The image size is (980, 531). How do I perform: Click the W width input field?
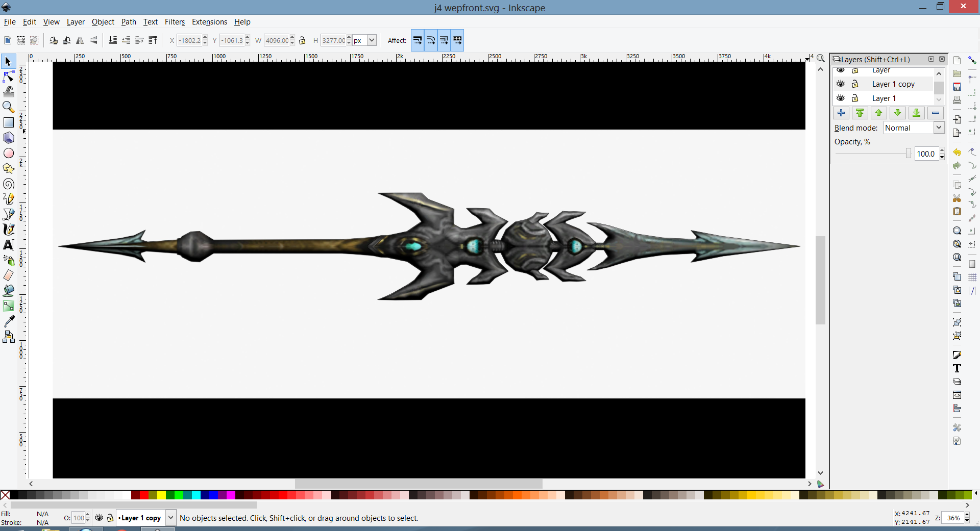tap(277, 40)
